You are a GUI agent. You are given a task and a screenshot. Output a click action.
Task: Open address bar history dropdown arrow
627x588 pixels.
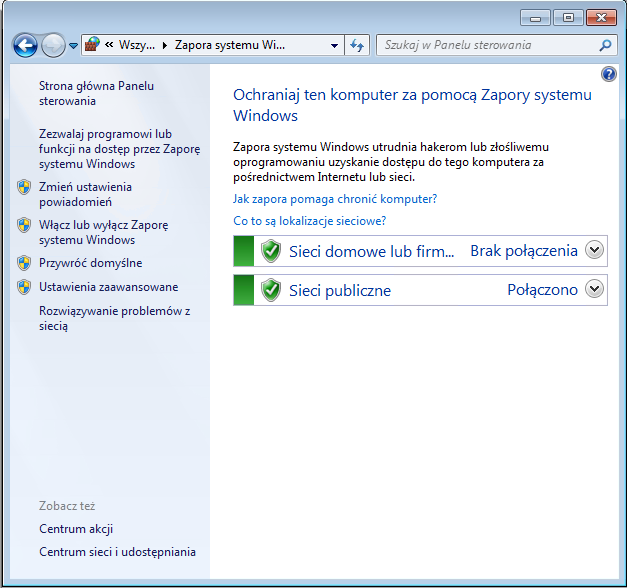coord(334,46)
